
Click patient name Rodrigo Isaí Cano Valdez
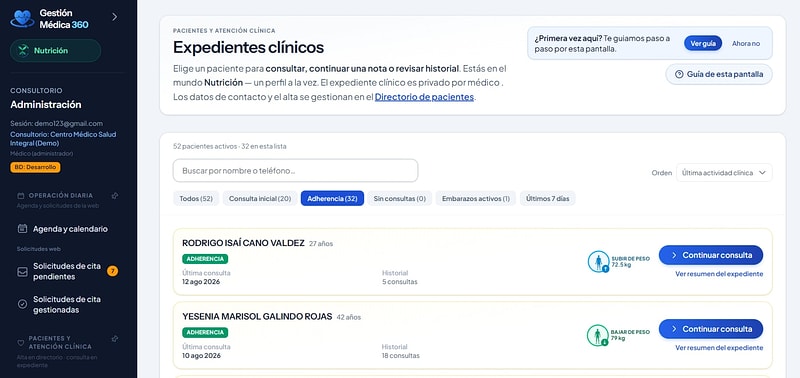243,243
